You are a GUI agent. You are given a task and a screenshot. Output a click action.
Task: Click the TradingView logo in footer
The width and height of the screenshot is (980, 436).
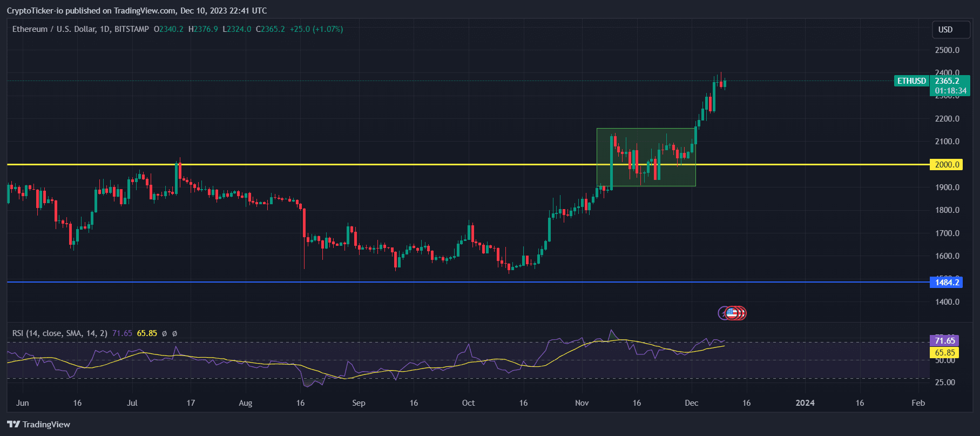[x=38, y=424]
